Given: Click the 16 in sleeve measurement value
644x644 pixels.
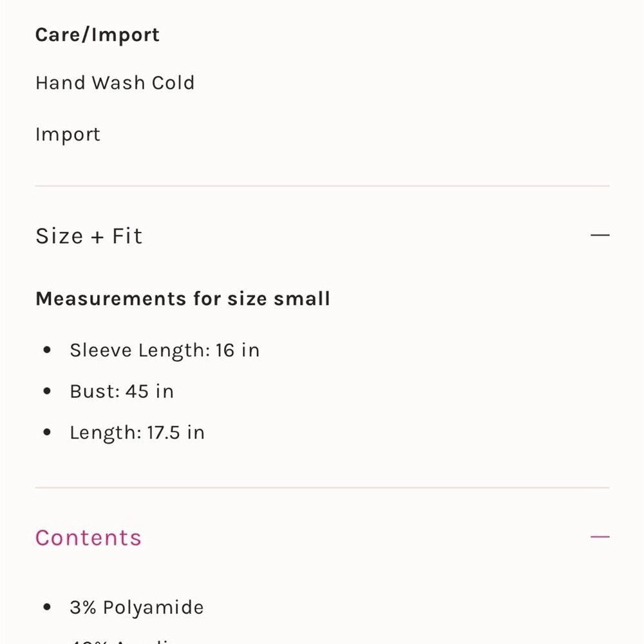Looking at the screenshot, I should point(238,350).
